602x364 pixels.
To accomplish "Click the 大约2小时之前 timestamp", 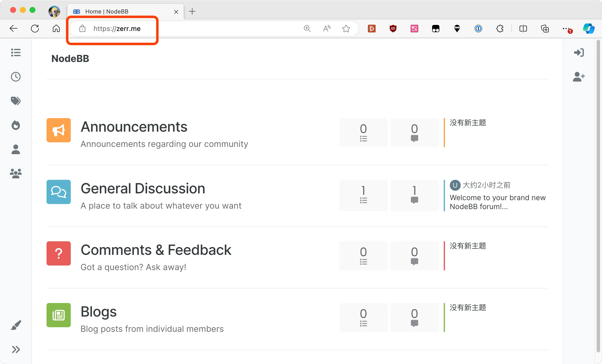I will pos(487,185).
